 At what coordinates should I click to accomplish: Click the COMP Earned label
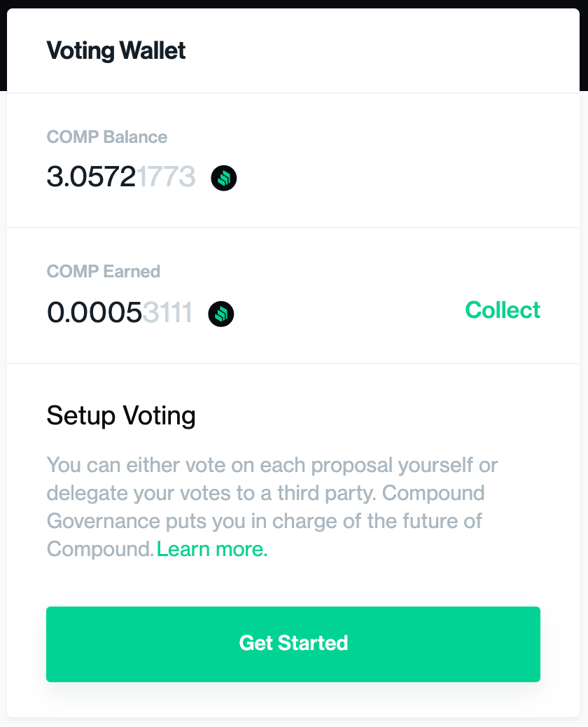104,271
